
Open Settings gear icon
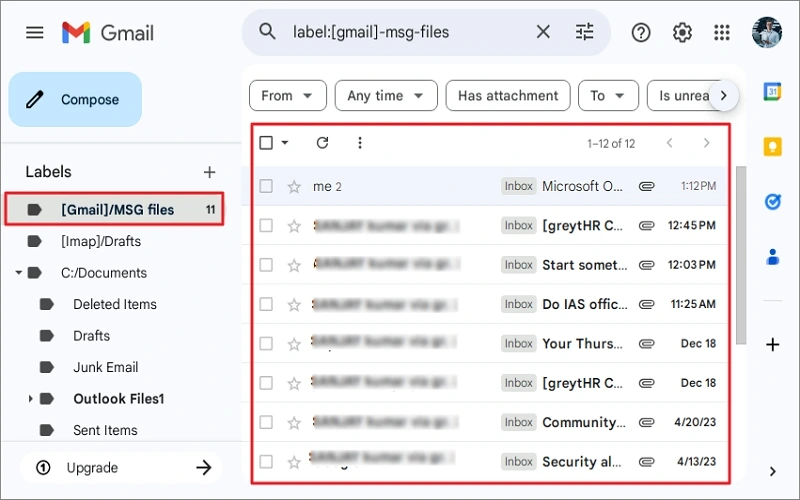click(x=682, y=33)
